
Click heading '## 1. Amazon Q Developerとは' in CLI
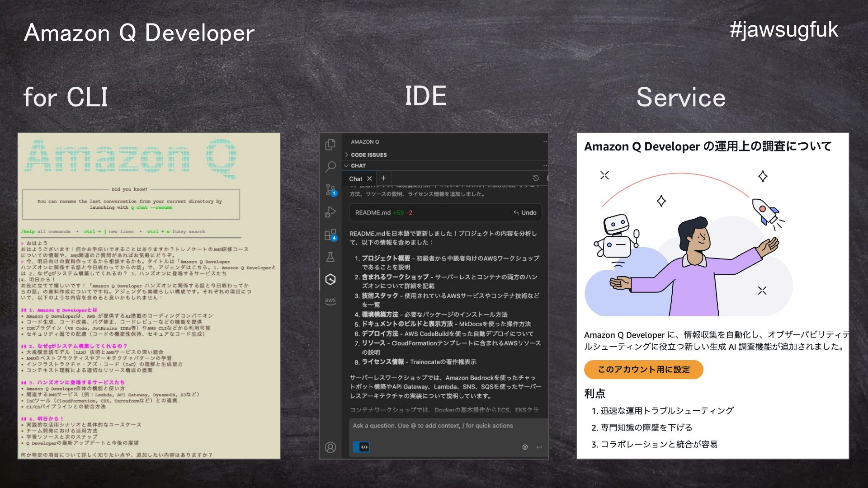[59, 310]
